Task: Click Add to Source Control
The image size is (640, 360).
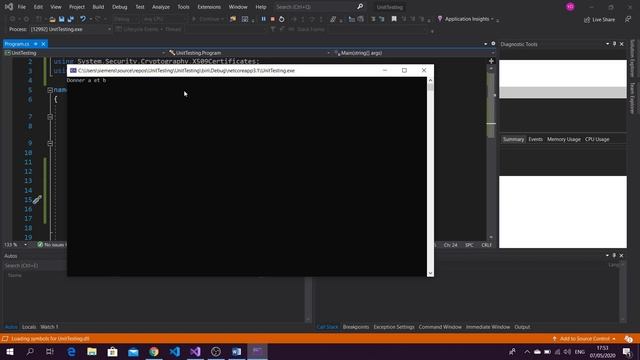Action: [584, 339]
